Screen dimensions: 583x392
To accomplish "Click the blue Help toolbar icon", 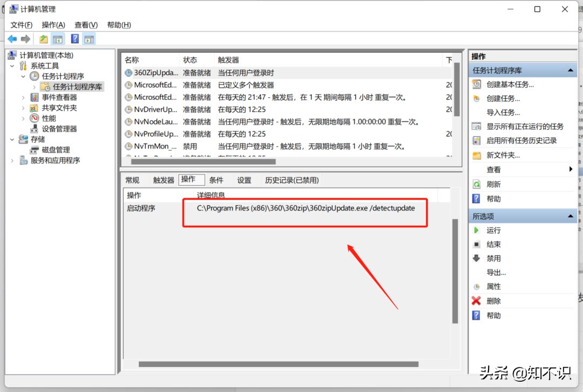I will click(74, 39).
